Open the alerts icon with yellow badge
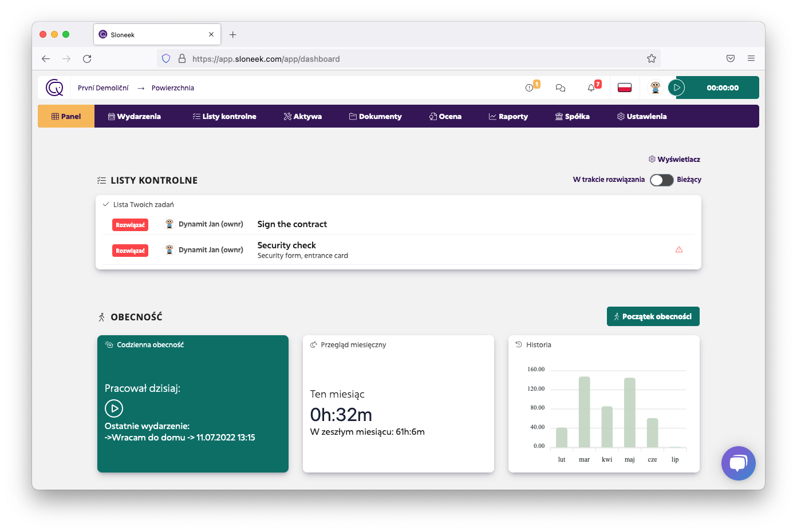Screen dimensions: 797x532 [x=530, y=88]
